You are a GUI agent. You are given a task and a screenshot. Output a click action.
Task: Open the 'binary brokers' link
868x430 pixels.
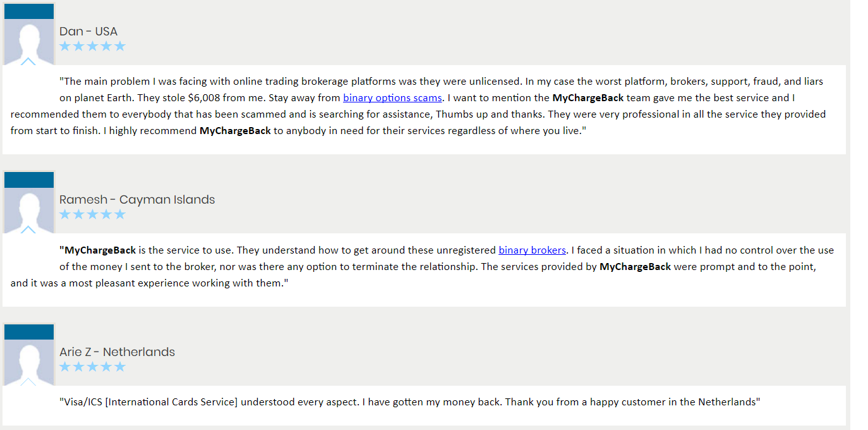click(532, 250)
